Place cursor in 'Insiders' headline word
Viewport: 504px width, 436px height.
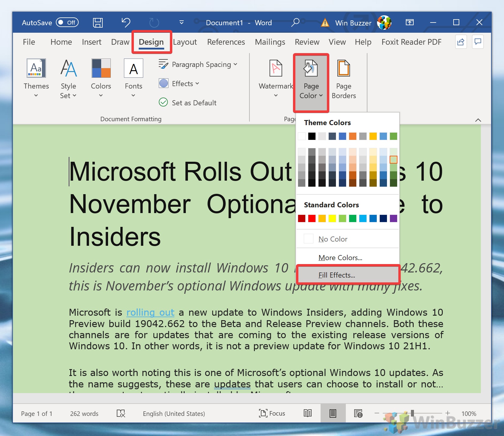(x=115, y=237)
